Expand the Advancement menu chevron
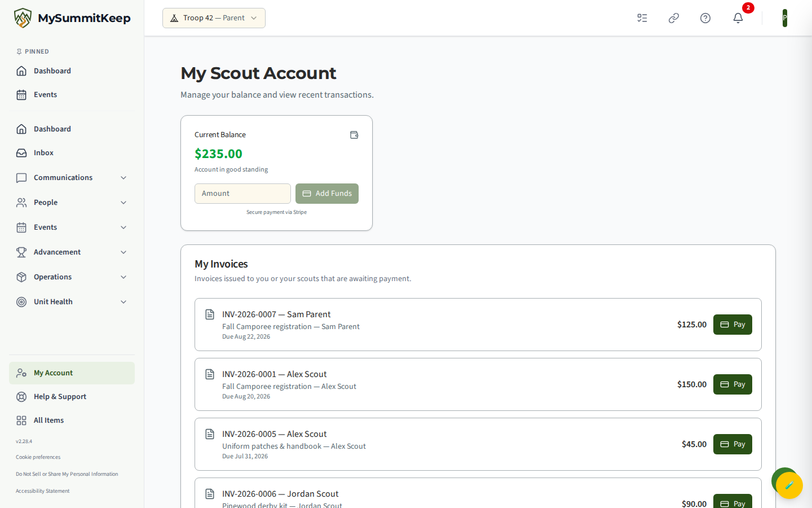 [123, 252]
